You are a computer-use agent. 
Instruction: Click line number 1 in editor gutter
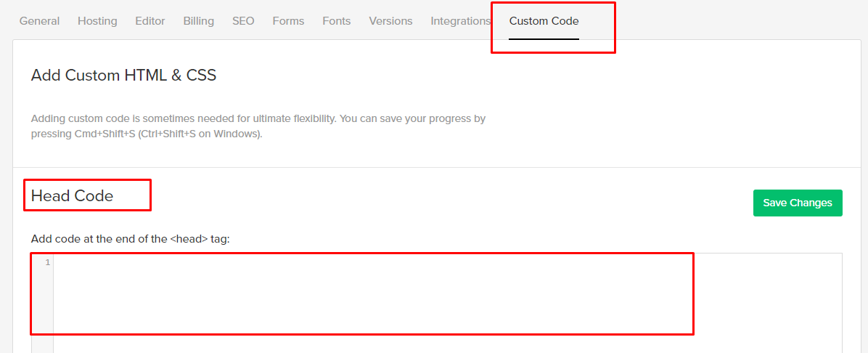(x=48, y=262)
